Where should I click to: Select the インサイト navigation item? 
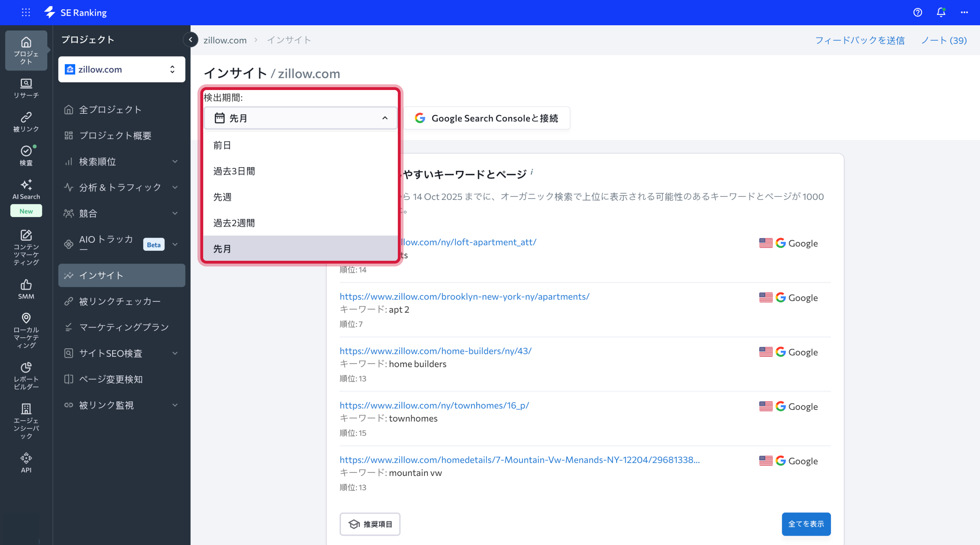point(101,275)
